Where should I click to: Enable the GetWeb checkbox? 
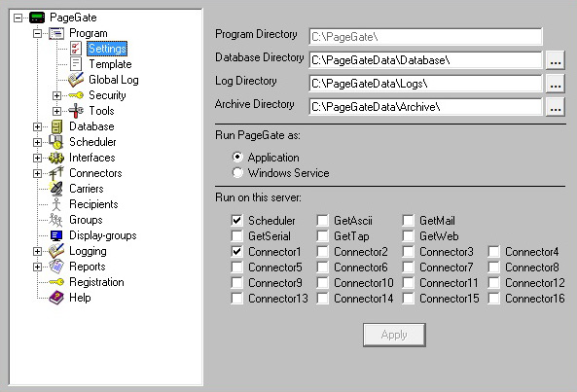point(408,235)
